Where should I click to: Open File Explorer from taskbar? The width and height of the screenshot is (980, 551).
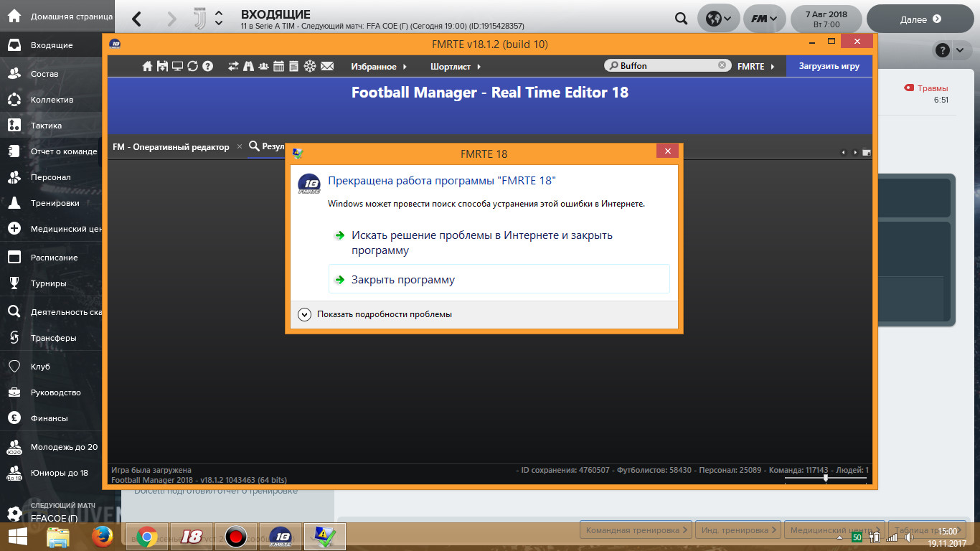[58, 536]
